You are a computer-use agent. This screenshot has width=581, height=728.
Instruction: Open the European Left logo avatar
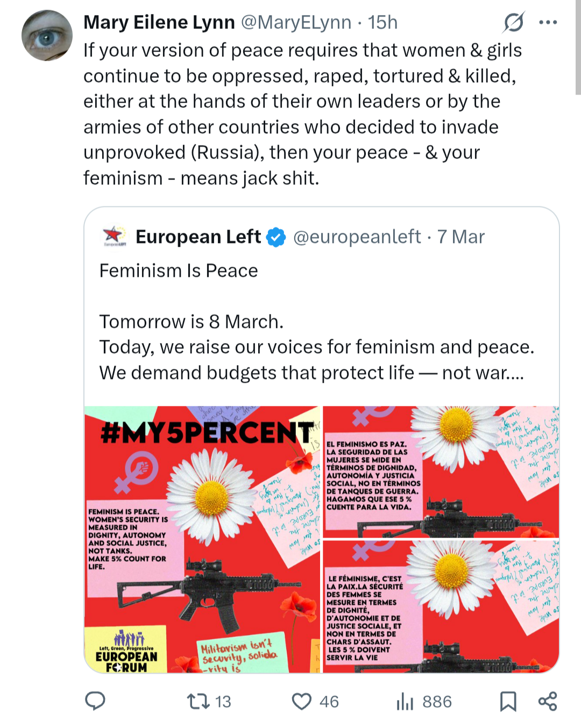[x=114, y=236]
